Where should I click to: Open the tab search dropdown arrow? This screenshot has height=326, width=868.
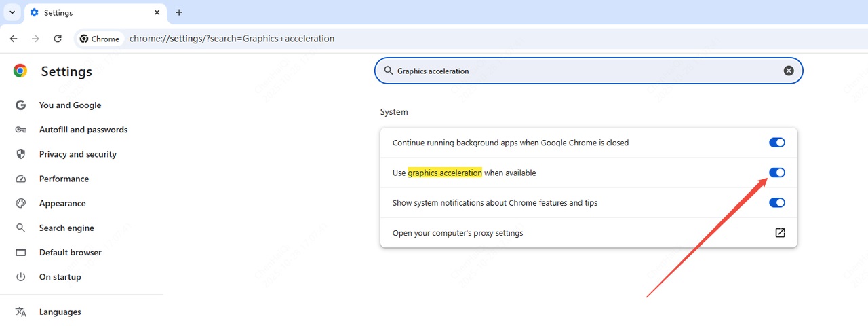click(x=12, y=12)
